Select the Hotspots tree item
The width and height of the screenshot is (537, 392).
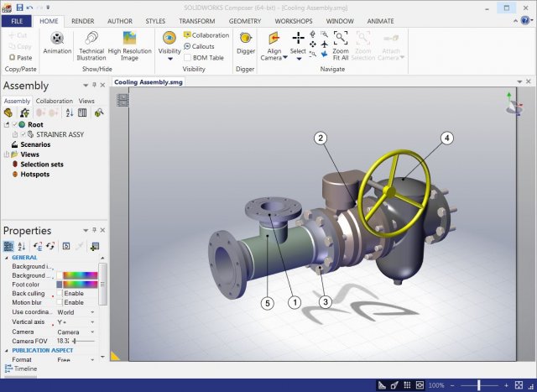[35, 174]
